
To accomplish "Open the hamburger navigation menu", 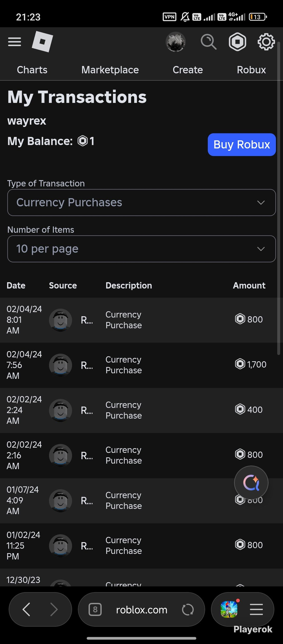I will [14, 42].
